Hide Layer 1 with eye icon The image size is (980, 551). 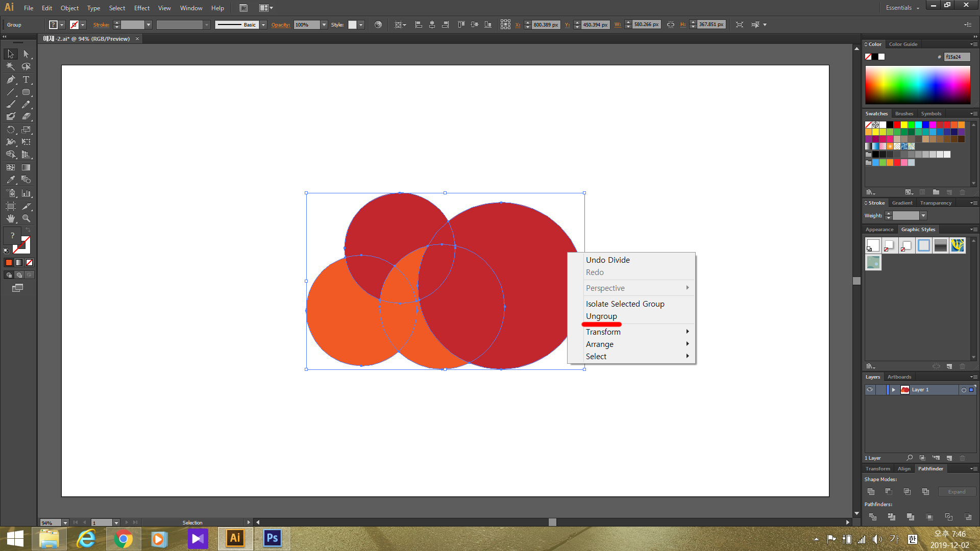tap(870, 390)
